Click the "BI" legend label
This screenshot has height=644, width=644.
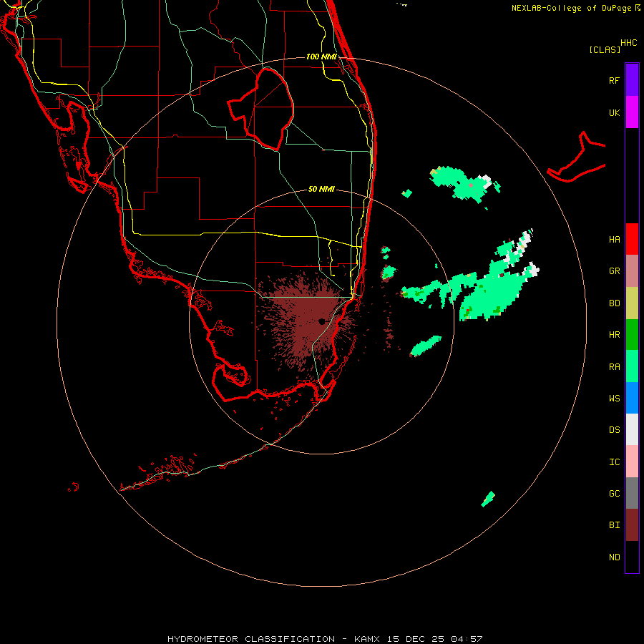pos(615,525)
